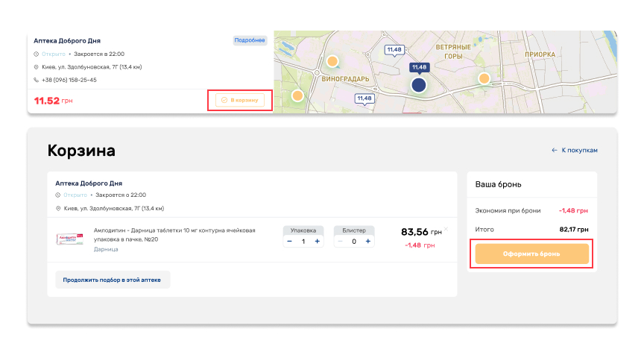
Task: Click the orange map marker above Виноградарь label
Action: tap(332, 61)
